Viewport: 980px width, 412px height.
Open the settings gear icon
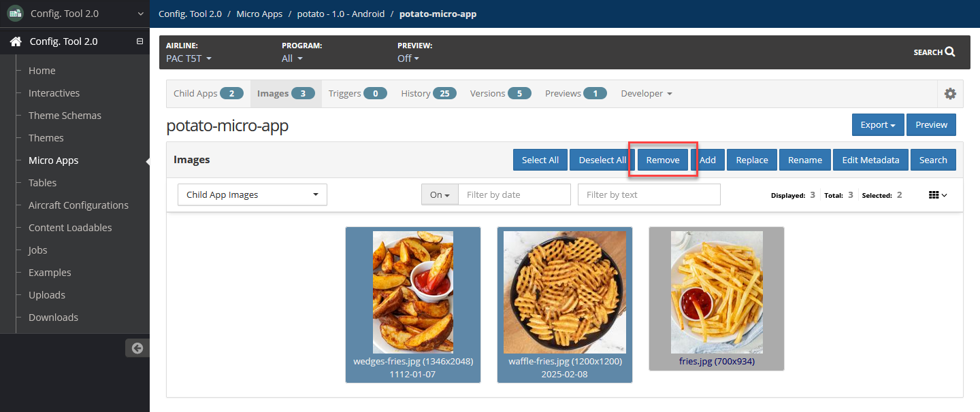(x=950, y=94)
